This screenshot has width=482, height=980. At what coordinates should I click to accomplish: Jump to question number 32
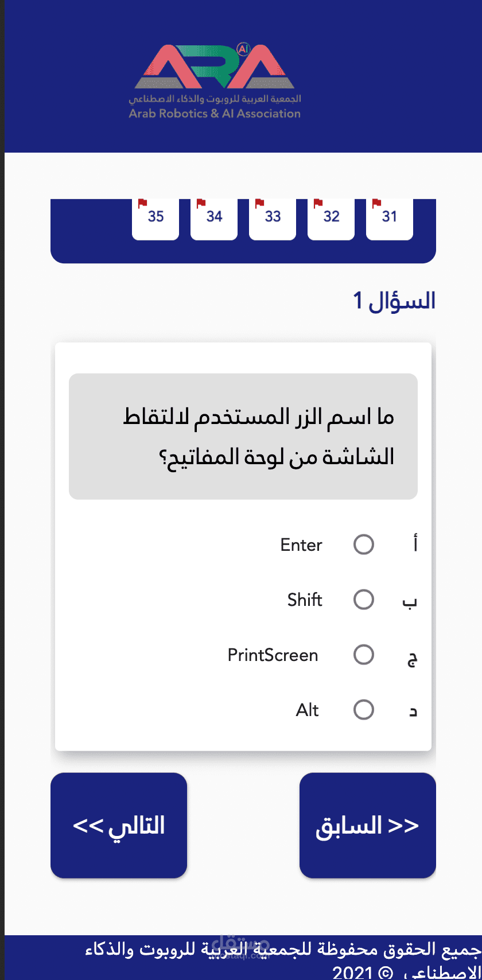[x=331, y=217]
